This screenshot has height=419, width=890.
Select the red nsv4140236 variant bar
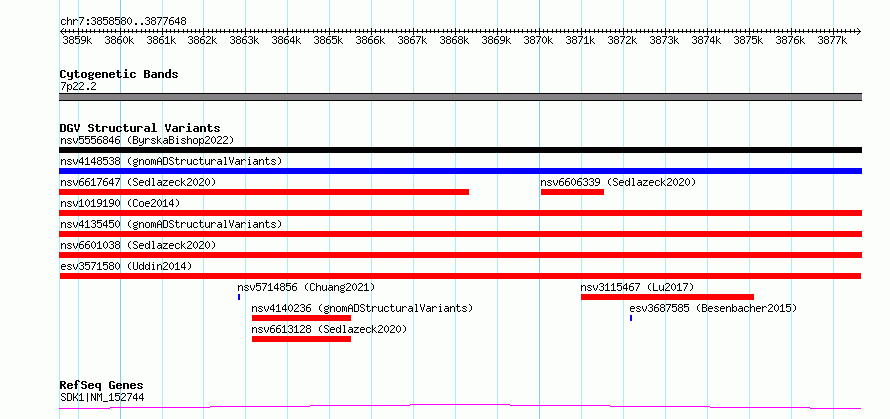(301, 318)
